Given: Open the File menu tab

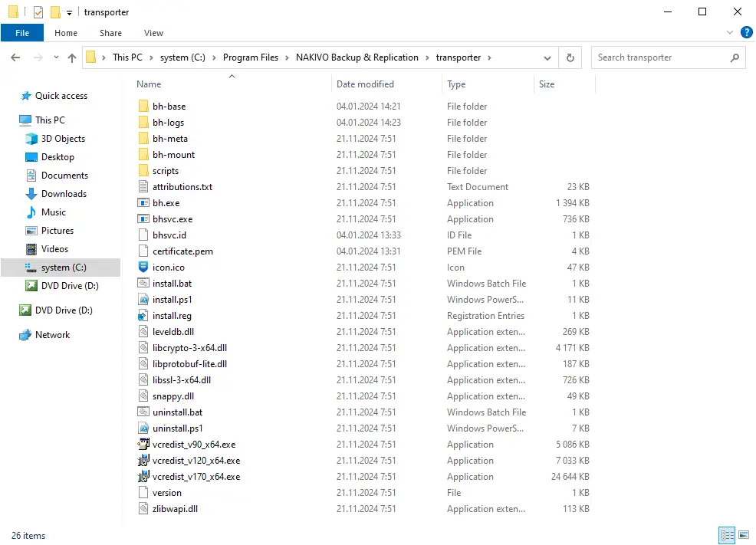Looking at the screenshot, I should [x=22, y=33].
